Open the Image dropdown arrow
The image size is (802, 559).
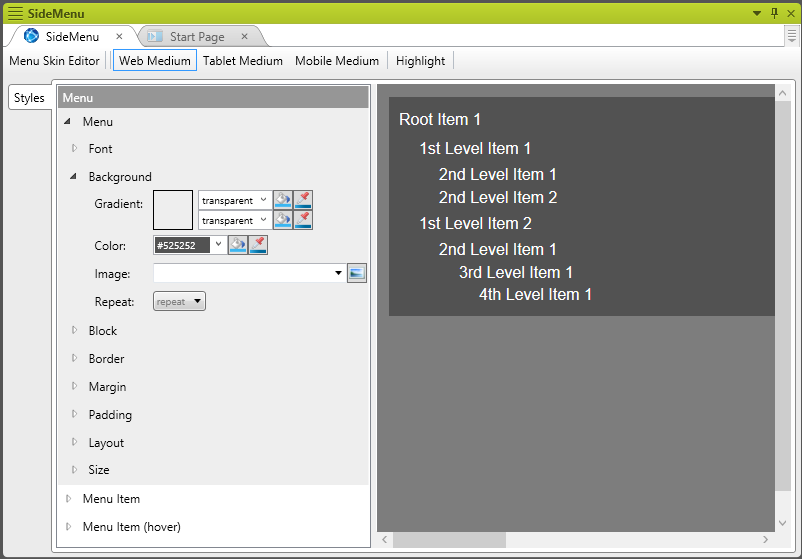[x=338, y=273]
